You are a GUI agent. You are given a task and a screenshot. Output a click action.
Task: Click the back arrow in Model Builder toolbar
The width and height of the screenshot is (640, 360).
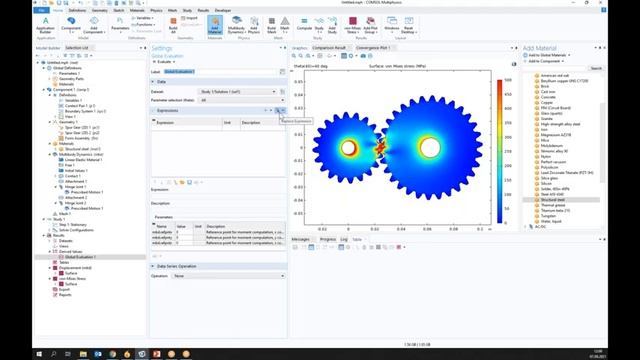click(38, 56)
